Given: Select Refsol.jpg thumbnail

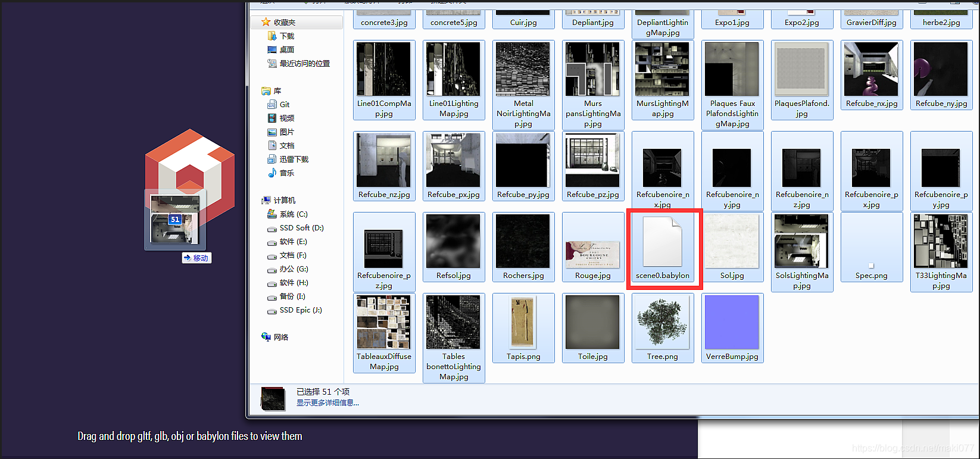Looking at the screenshot, I should (x=453, y=241).
